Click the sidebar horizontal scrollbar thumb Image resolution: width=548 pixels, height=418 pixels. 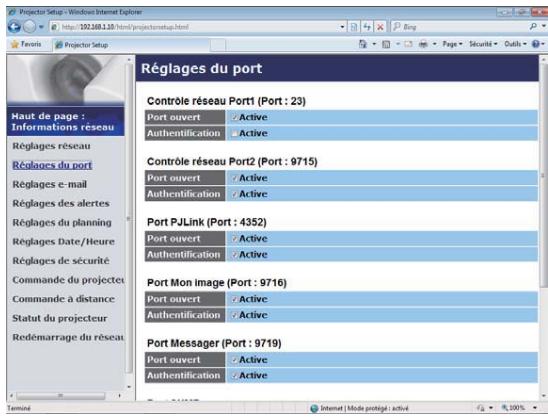click(60, 396)
